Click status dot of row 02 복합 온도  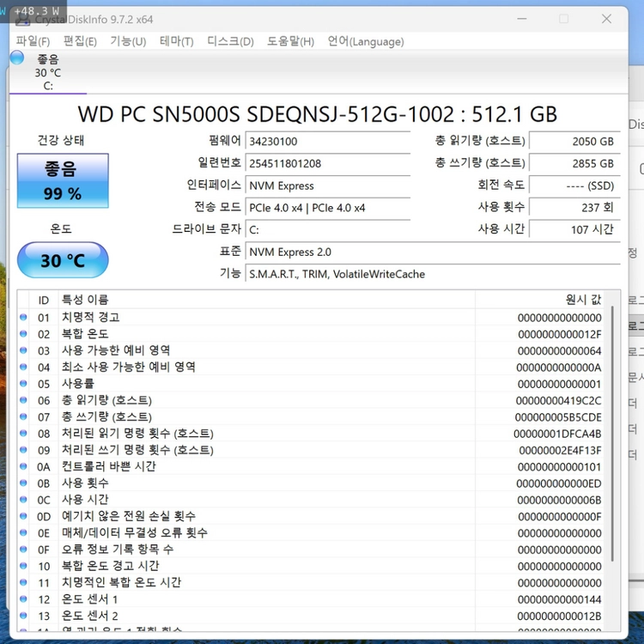pos(23,333)
